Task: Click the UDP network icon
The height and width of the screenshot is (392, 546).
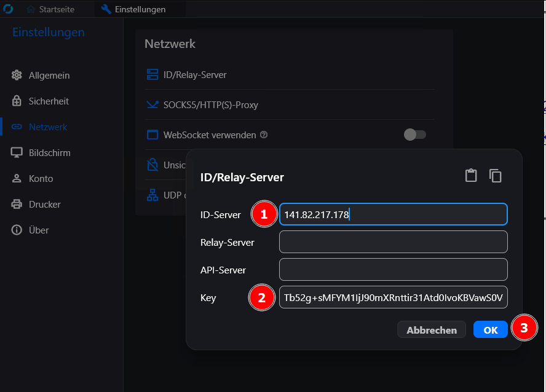Action: [152, 195]
